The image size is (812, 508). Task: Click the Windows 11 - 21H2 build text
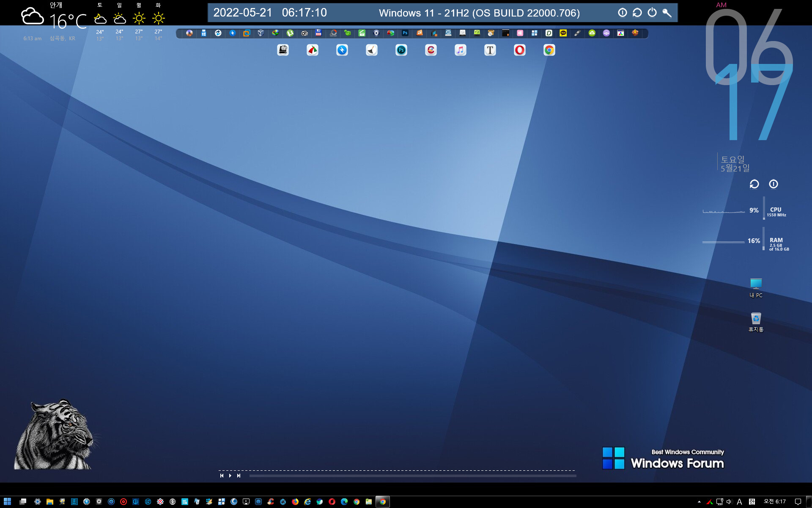(x=479, y=13)
